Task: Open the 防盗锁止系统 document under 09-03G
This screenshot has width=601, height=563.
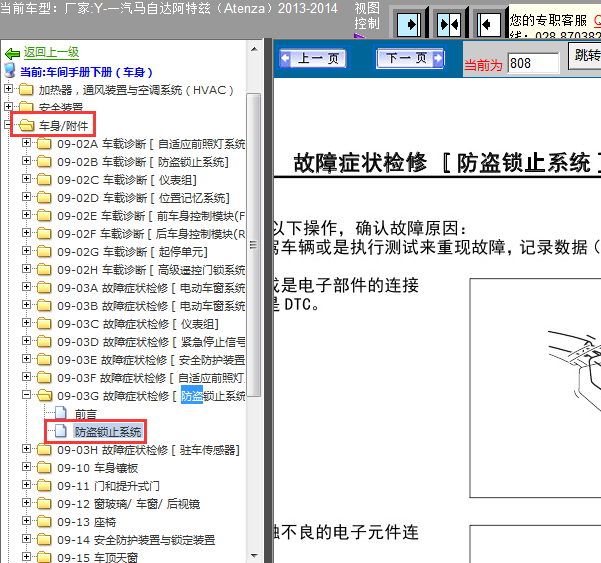Action: click(x=108, y=432)
